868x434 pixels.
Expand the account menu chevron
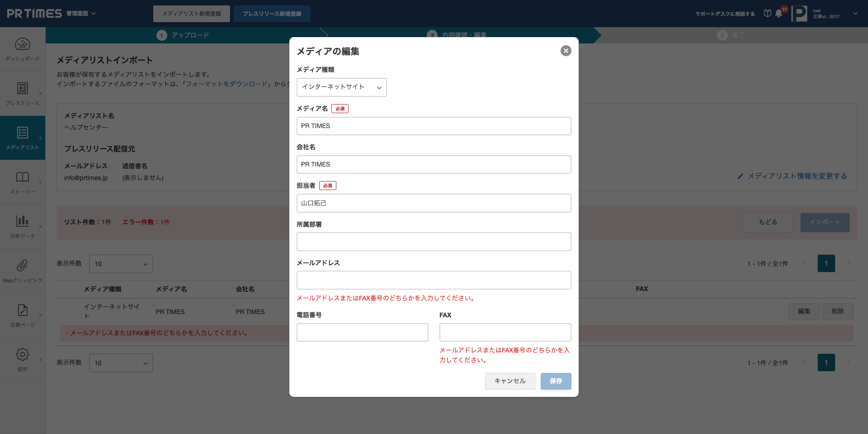pos(855,14)
